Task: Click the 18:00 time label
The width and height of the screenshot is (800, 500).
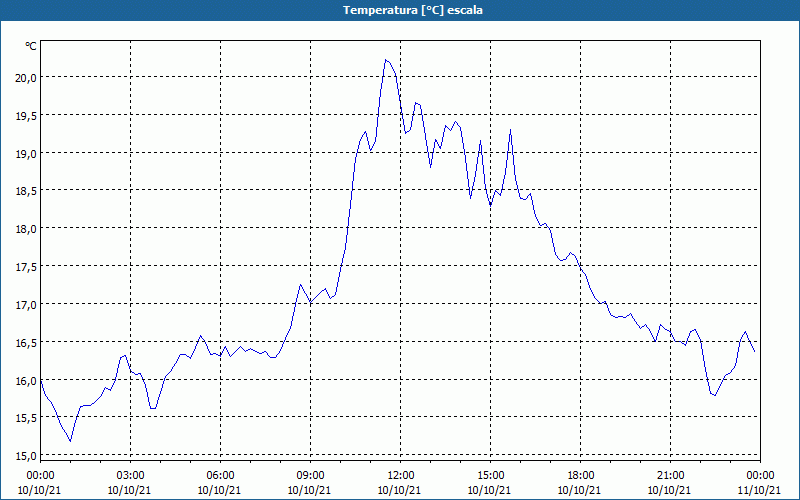Action: 580,476
